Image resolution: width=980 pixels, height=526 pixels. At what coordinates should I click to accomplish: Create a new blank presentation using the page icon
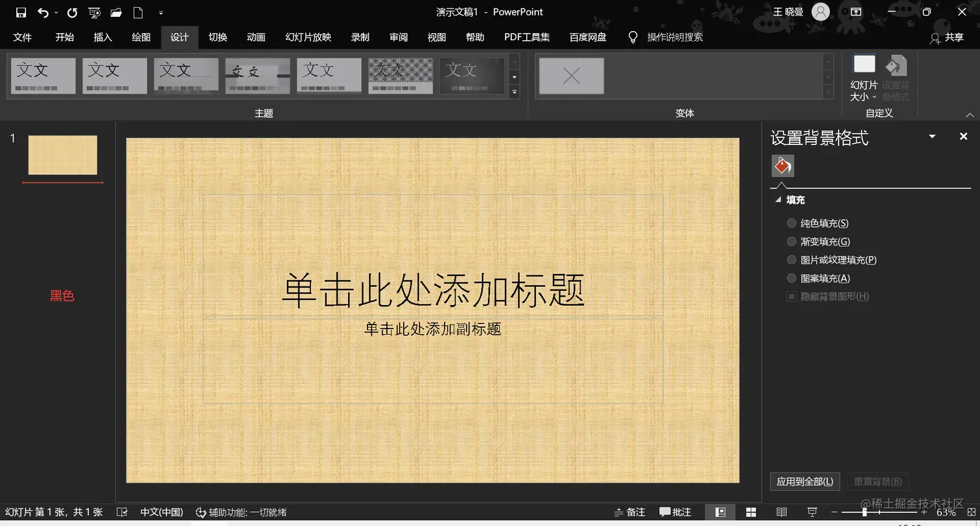tap(138, 12)
